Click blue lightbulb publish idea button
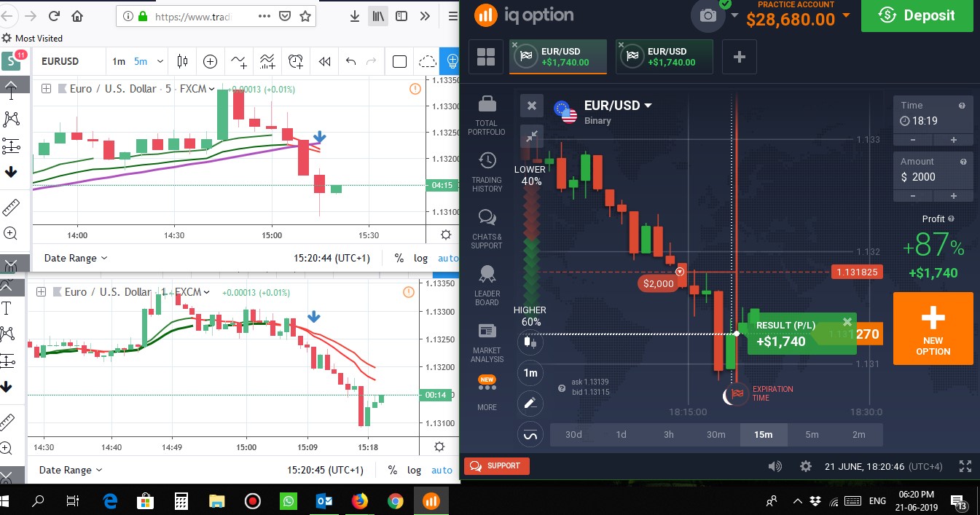980x515 pixels. [x=452, y=62]
